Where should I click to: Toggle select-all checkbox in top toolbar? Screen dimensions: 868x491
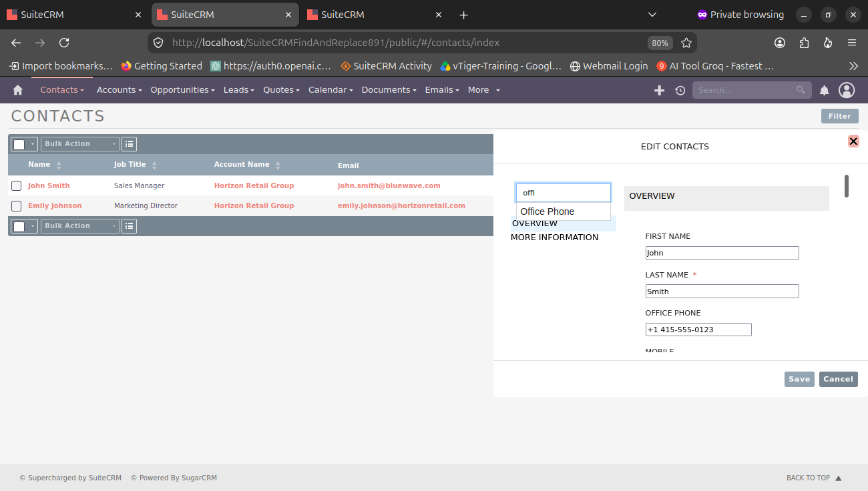[19, 144]
